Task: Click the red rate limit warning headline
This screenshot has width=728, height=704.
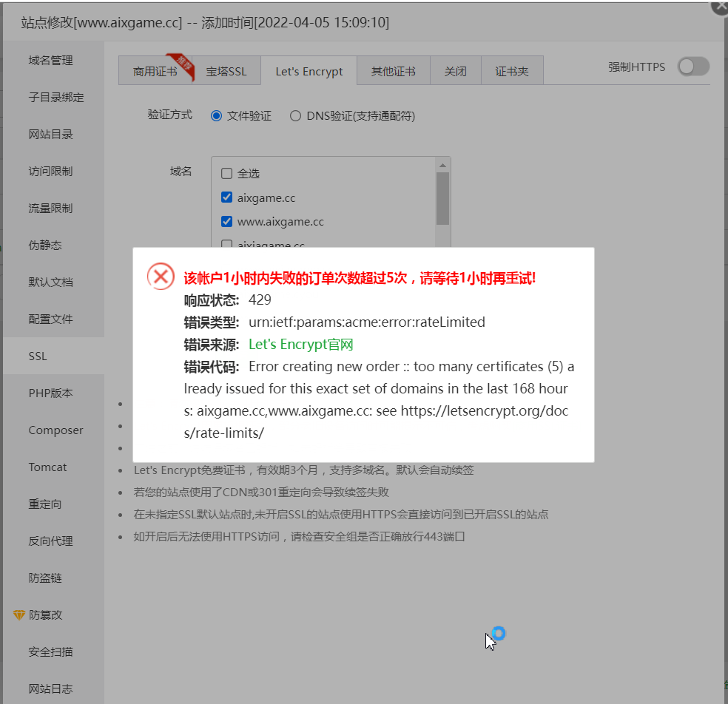Action: (x=360, y=278)
